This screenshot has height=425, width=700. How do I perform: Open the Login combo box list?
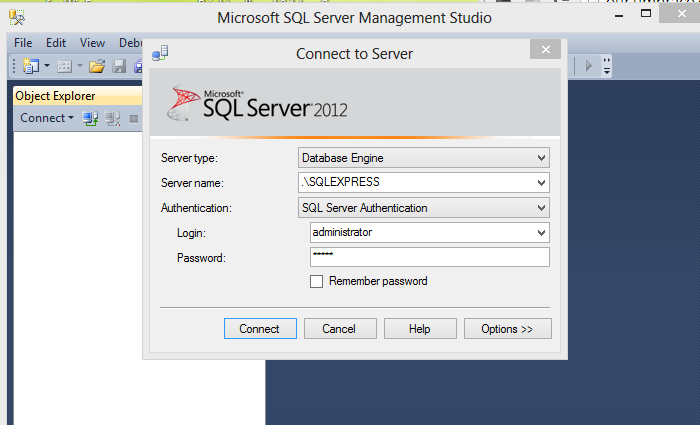click(x=541, y=233)
